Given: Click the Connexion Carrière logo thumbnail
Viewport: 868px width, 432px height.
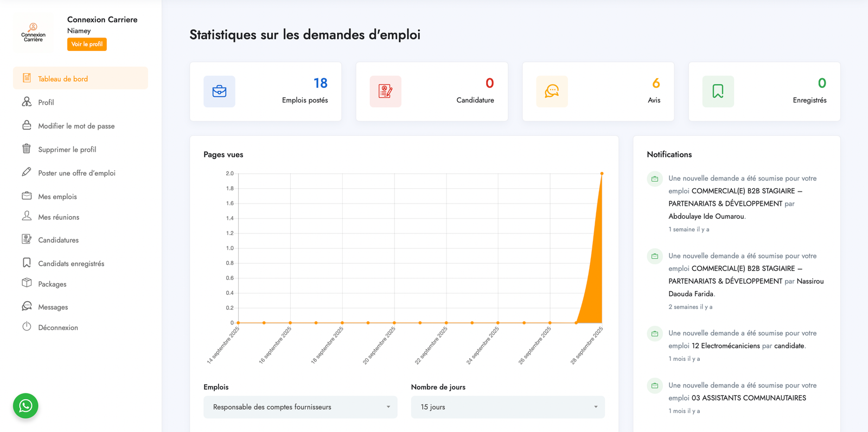Looking at the screenshot, I should [x=33, y=33].
